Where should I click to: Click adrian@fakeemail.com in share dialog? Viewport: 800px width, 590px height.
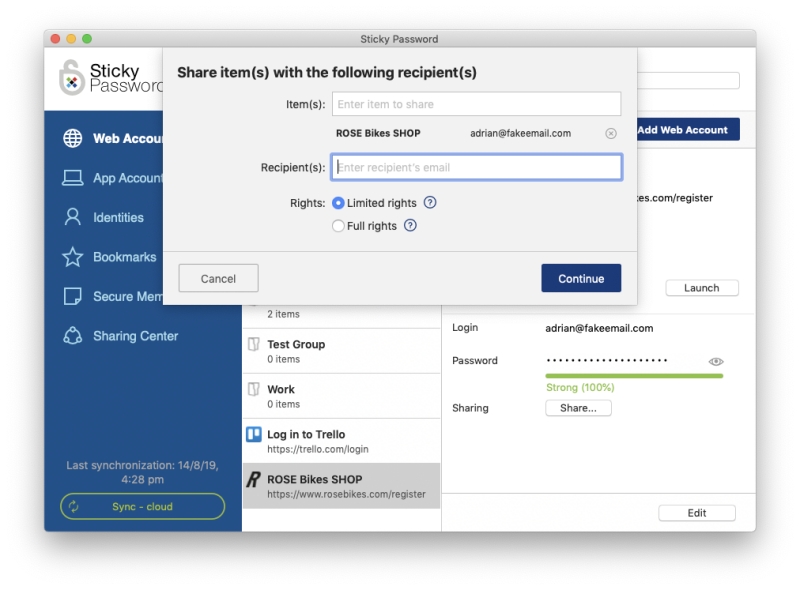[520, 133]
